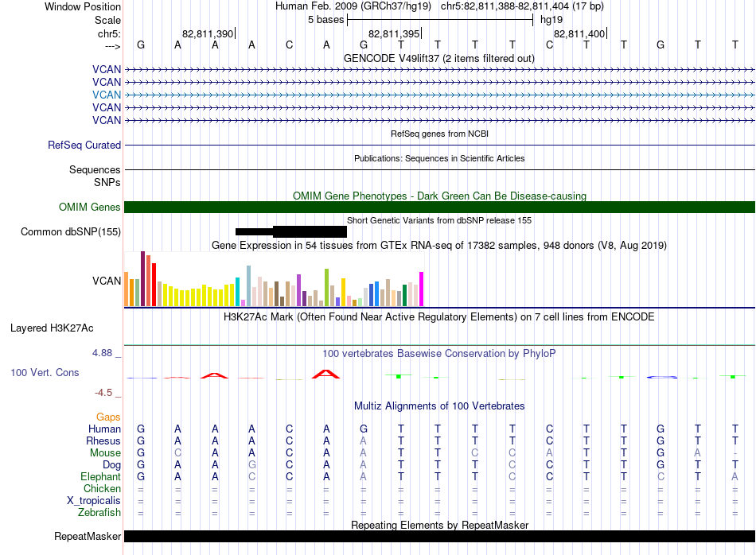Viewport: 756px width, 555px height.
Task: Click the hg19 label beside the scale bar
Action: pyautogui.click(x=551, y=20)
